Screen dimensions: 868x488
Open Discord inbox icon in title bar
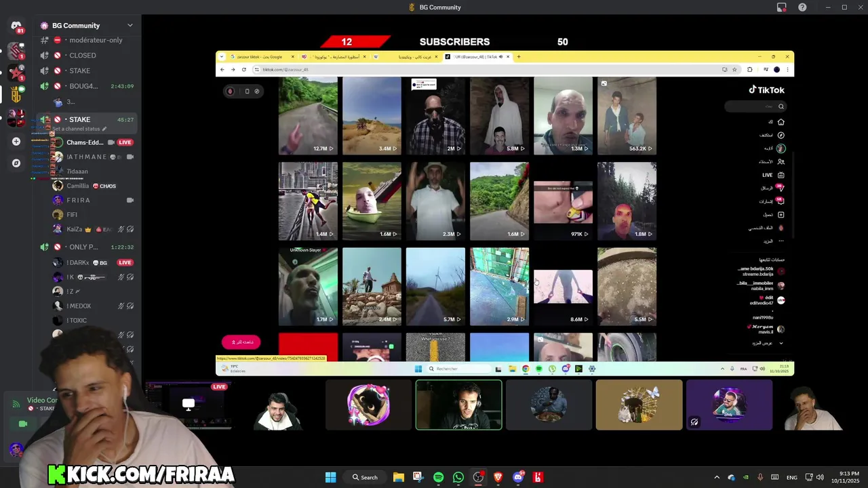pos(782,7)
